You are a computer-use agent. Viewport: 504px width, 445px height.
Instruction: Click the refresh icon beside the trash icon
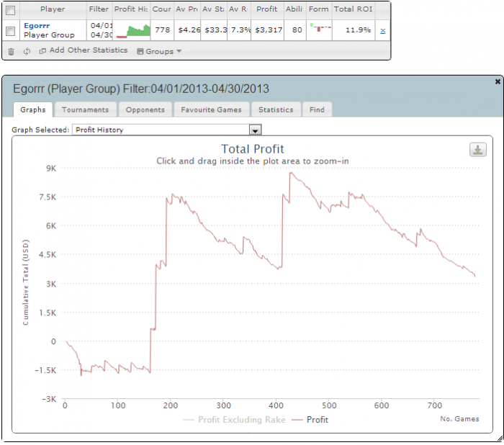pyautogui.click(x=27, y=51)
